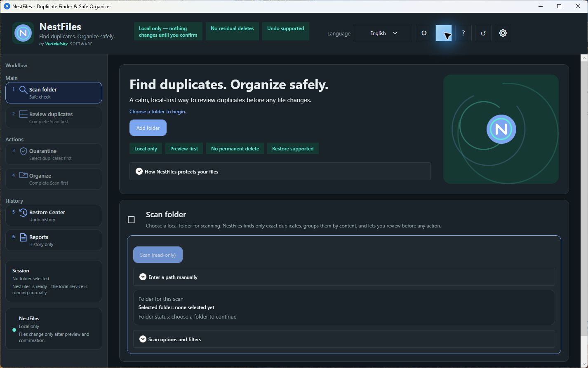Click 'Selected folder: none selected yet' text

pyautogui.click(x=176, y=307)
